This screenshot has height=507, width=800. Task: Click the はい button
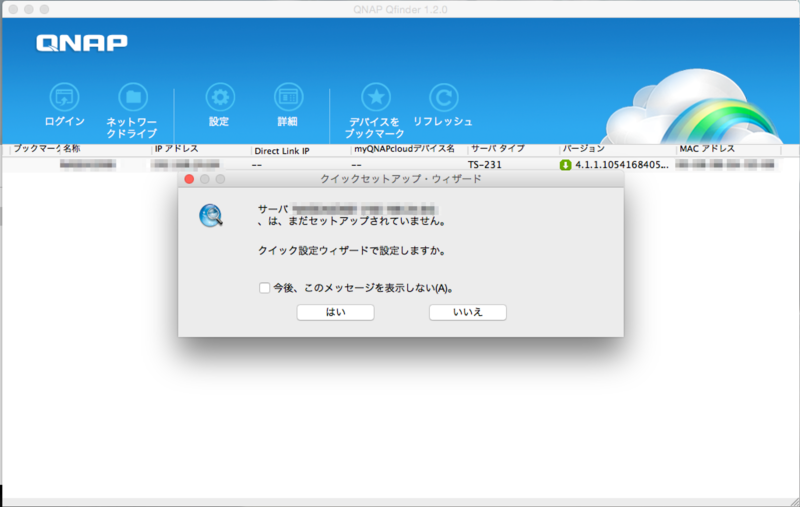point(335,312)
